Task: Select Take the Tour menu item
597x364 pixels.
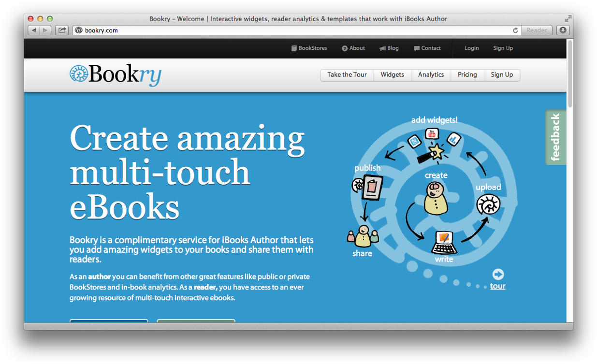Action: (347, 75)
